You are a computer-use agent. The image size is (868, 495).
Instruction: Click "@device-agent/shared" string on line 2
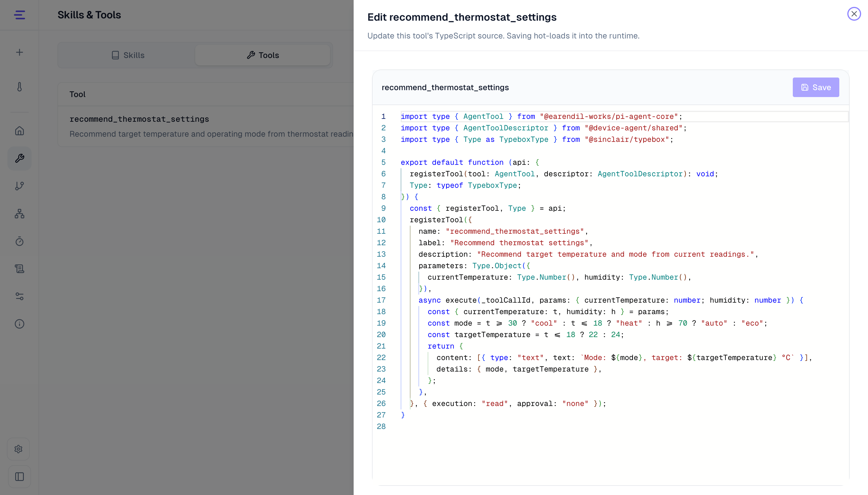click(x=633, y=128)
